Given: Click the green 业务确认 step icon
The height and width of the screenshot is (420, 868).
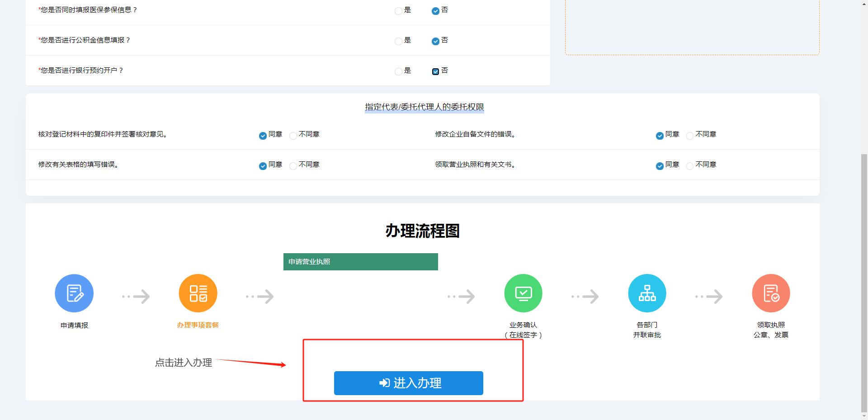Looking at the screenshot, I should (523, 293).
